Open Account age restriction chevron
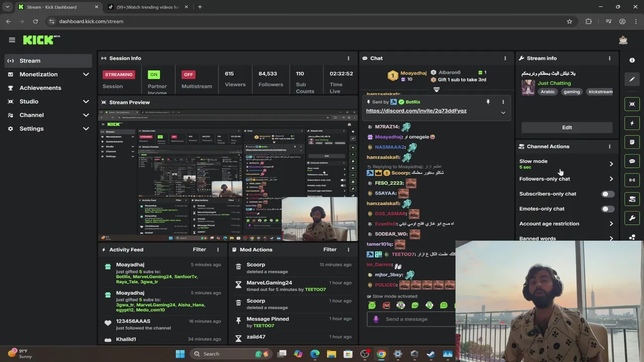Image resolution: width=644 pixels, height=362 pixels. click(x=611, y=224)
